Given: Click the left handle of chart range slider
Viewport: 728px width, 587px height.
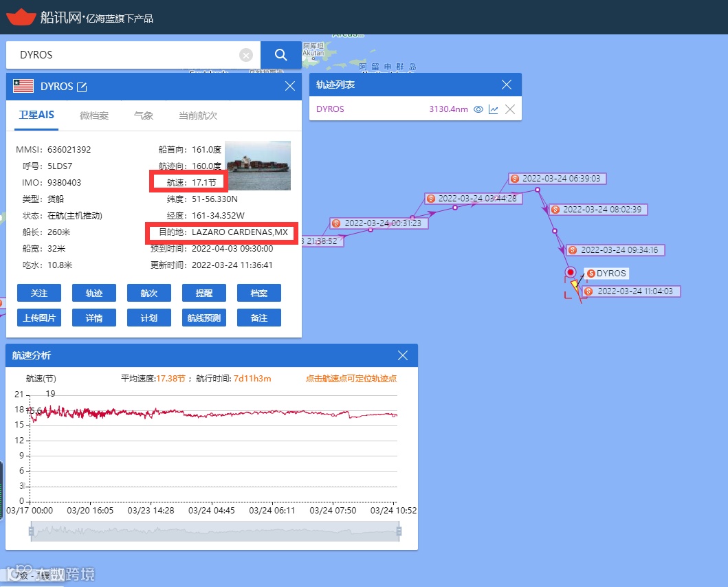Looking at the screenshot, I should (31, 531).
